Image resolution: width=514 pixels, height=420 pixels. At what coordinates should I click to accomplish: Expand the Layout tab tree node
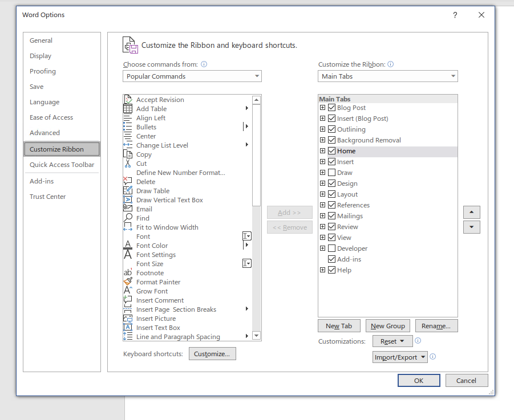tap(322, 194)
